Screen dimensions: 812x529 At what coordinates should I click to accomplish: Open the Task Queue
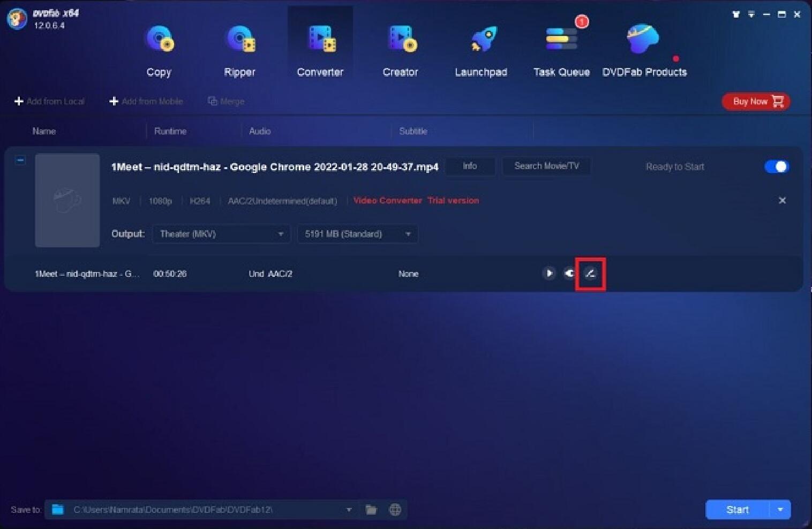(561, 51)
